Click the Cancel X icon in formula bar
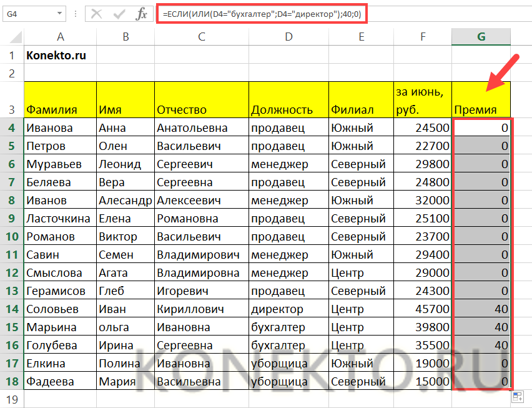532x408 pixels. 96,14
